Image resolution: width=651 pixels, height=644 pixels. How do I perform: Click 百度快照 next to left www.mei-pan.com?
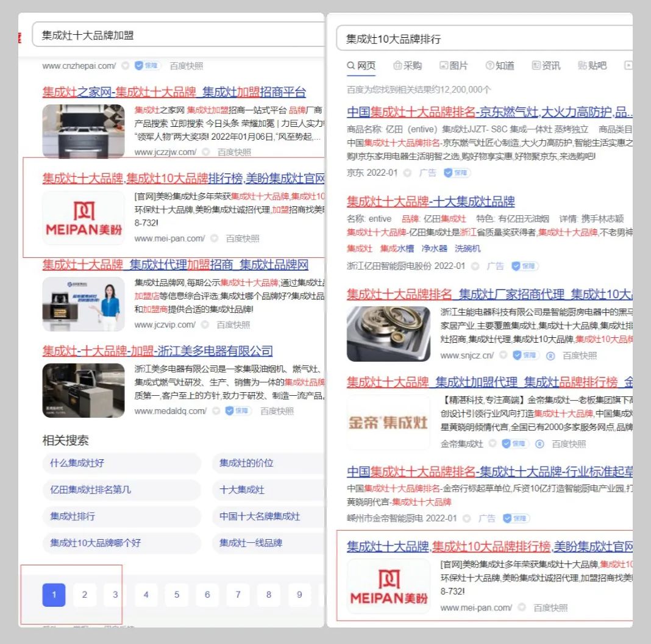(243, 238)
